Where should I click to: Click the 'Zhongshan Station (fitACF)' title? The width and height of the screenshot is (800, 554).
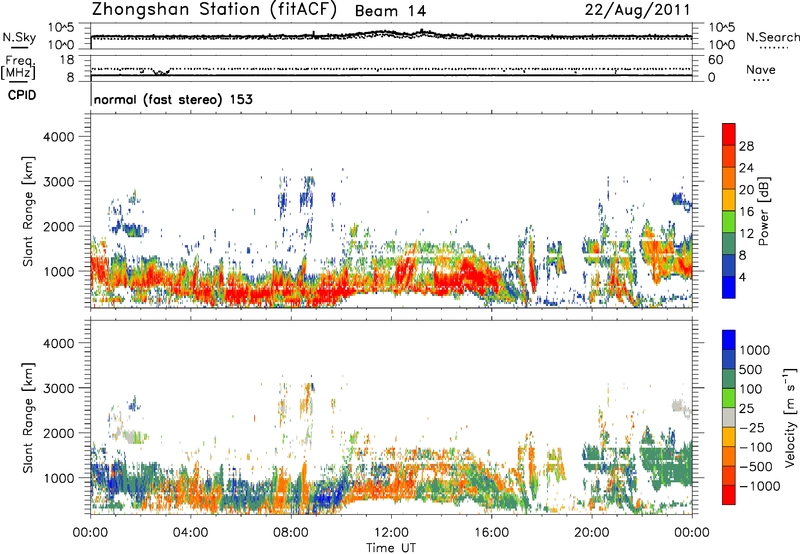tap(214, 10)
